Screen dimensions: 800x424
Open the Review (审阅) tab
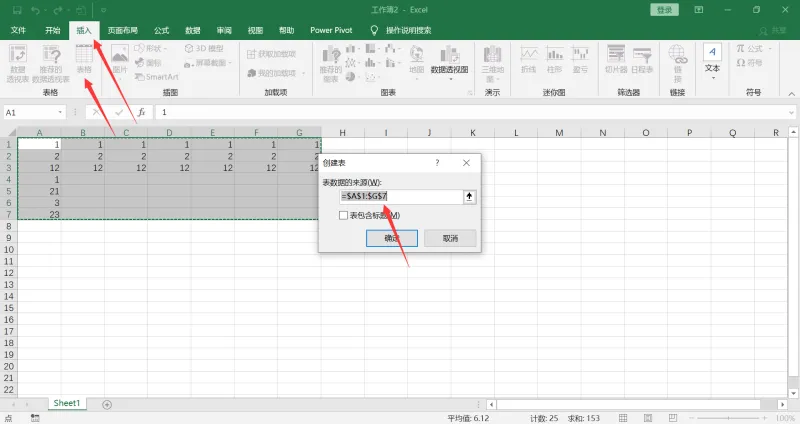224,30
